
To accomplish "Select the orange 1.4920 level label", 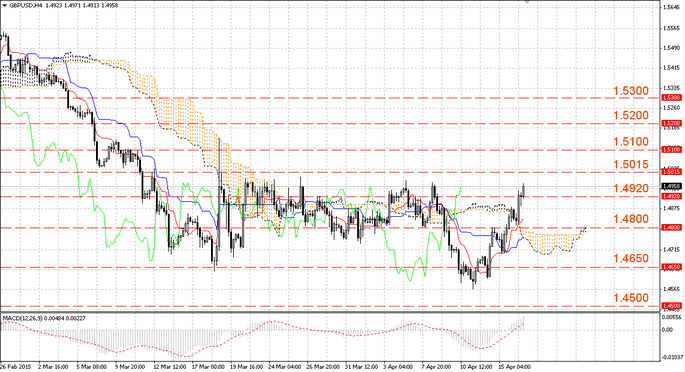I will click(631, 188).
